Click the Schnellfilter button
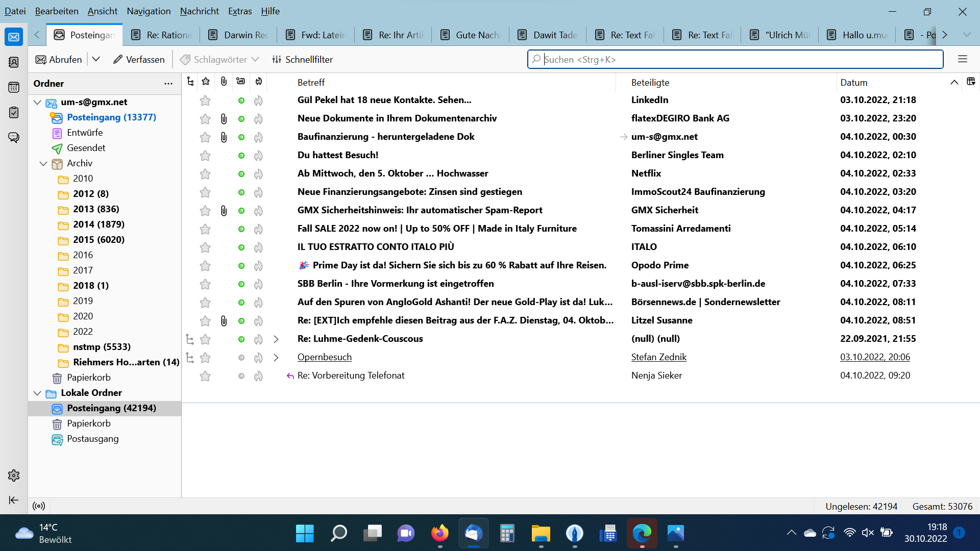Screen dimensions: 980x551 click(302, 59)
